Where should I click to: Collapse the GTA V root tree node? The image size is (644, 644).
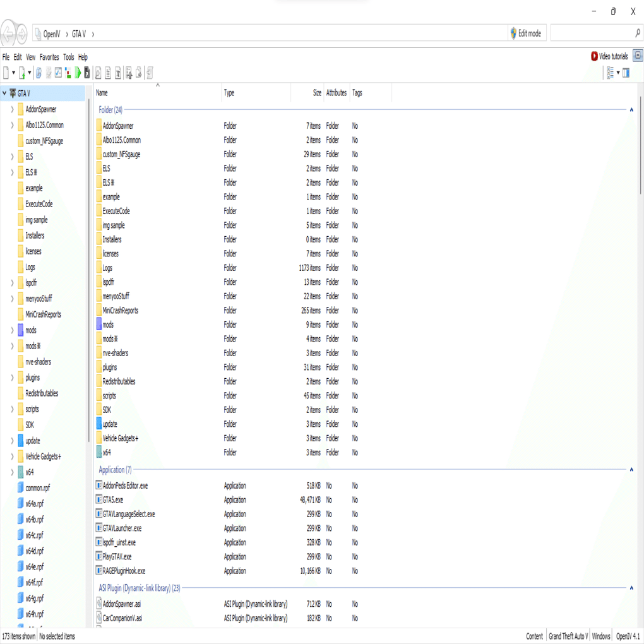[x=4, y=93]
